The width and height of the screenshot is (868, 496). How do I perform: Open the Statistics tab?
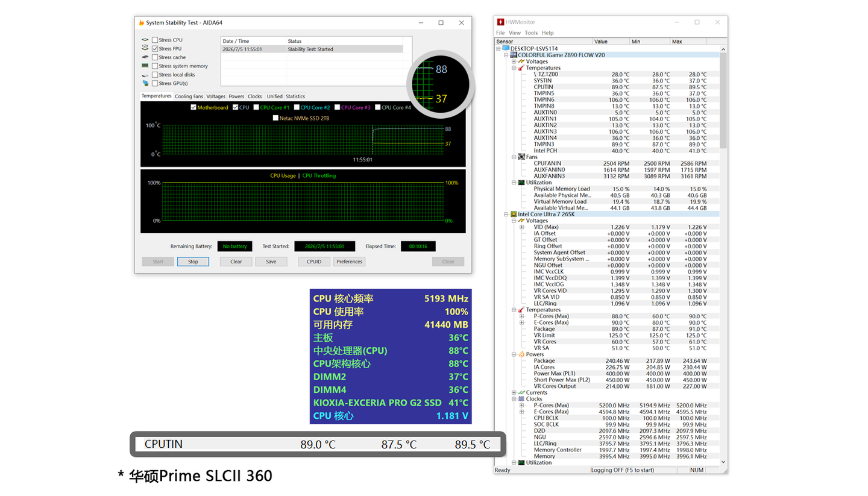click(x=295, y=96)
